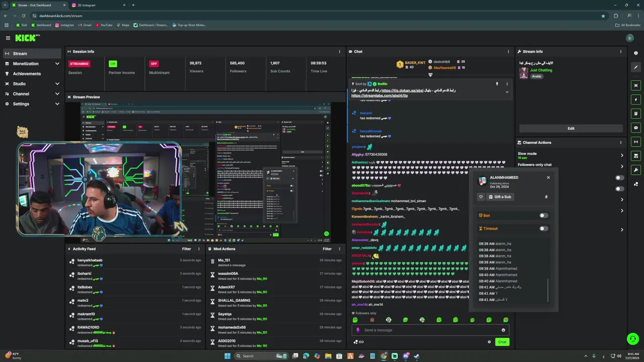Screen dimensions: 644x362
Task: Click Gift a Sub button
Action: tap(500, 197)
